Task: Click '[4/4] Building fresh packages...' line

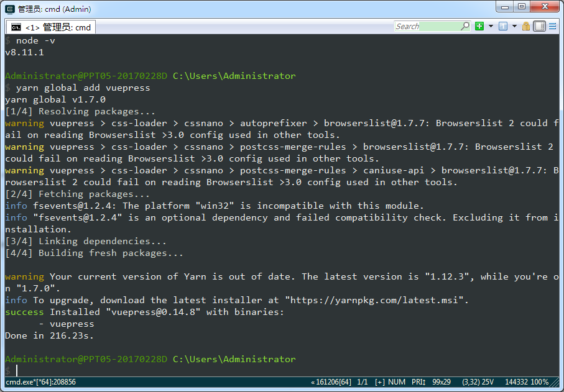Action: (95, 253)
